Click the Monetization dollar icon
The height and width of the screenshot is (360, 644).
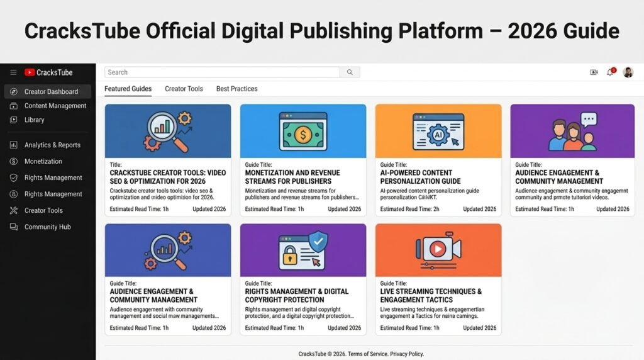[x=14, y=162]
